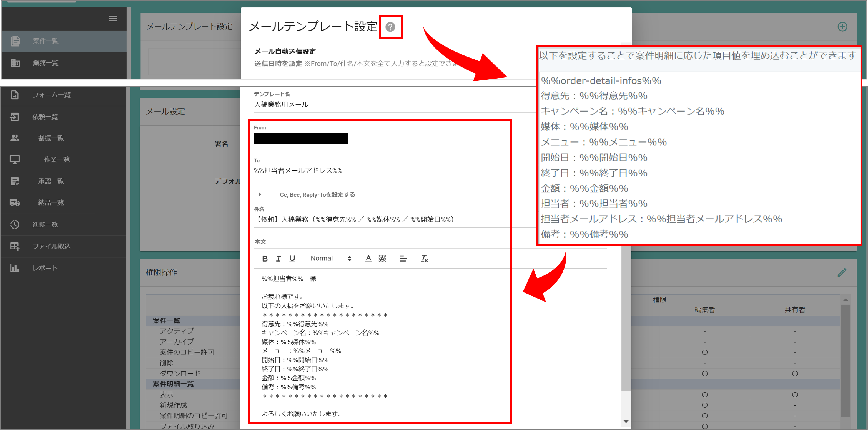Open 承認一覧 sidebar entry
The width and height of the screenshot is (868, 430).
[x=51, y=181]
